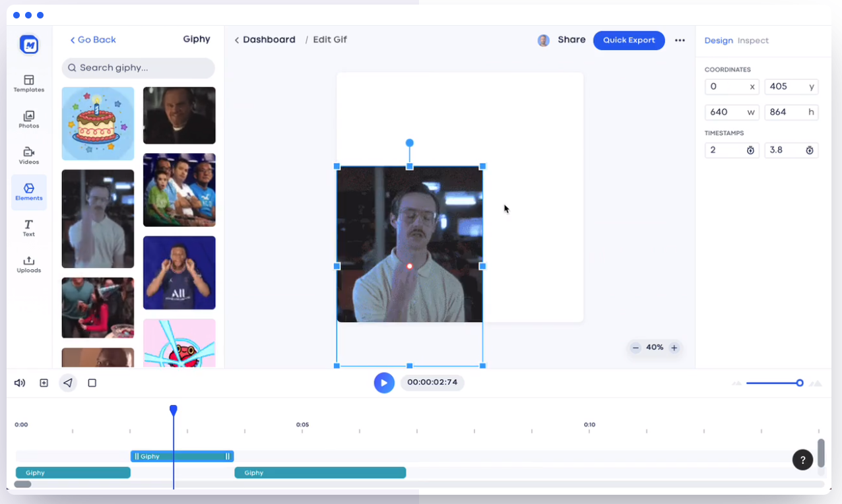Click the 0:05 mark on timeline ruler
Screen dimensions: 842x504
coord(302,425)
